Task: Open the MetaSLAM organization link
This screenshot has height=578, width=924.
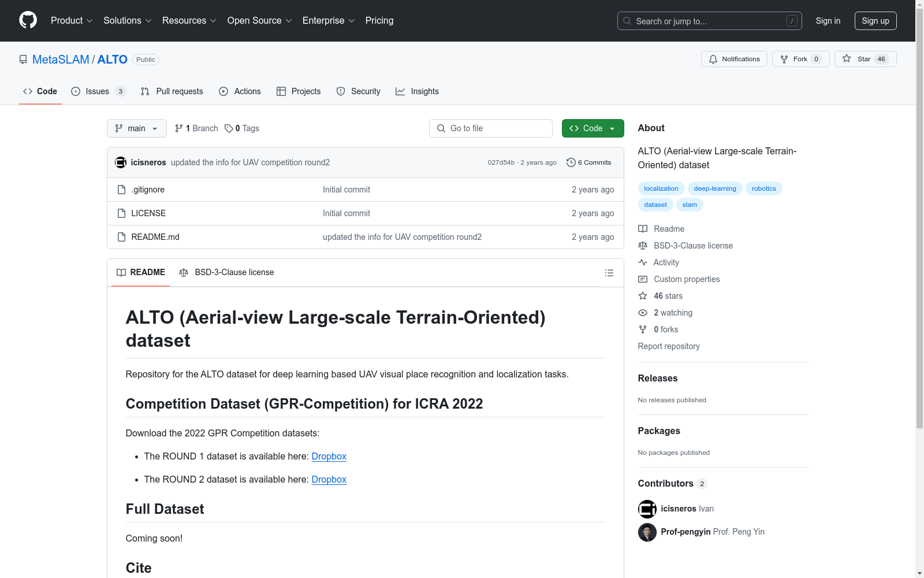Action: point(61,60)
